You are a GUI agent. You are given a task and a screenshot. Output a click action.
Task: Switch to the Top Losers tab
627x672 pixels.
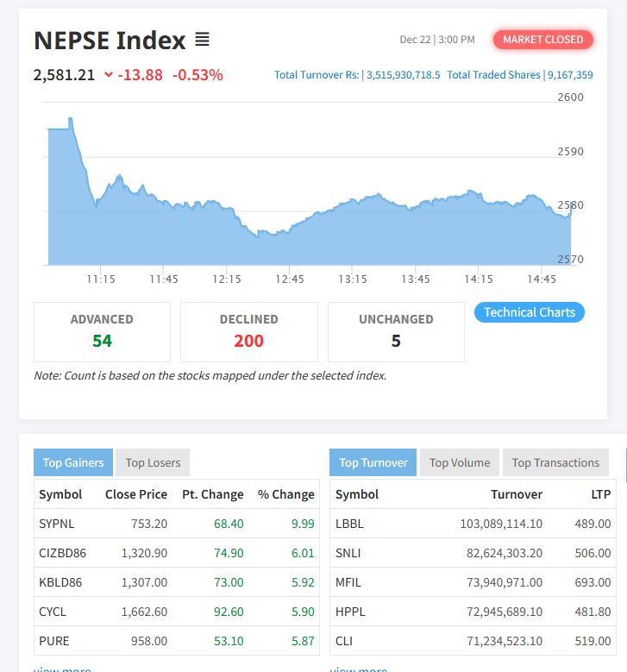click(x=153, y=462)
